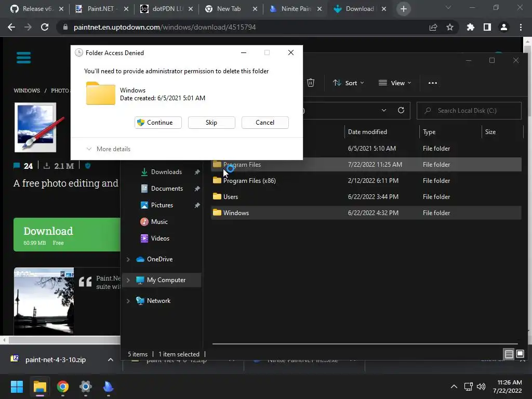Open Chrome from the taskbar
Screen dimensions: 532x399
click(x=62, y=387)
